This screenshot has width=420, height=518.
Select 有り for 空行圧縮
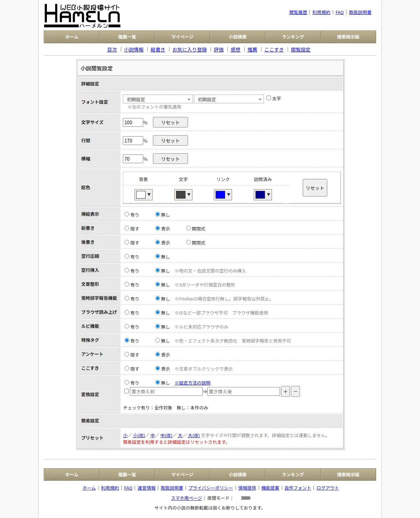(127, 256)
